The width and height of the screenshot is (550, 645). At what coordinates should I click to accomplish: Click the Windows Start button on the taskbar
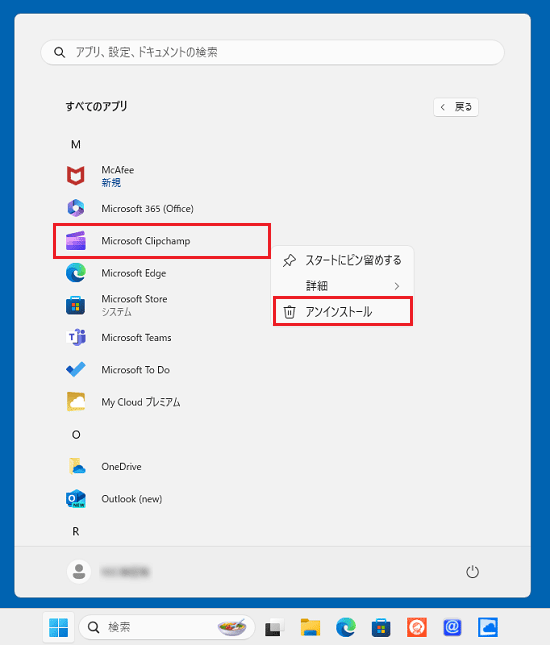(58, 627)
